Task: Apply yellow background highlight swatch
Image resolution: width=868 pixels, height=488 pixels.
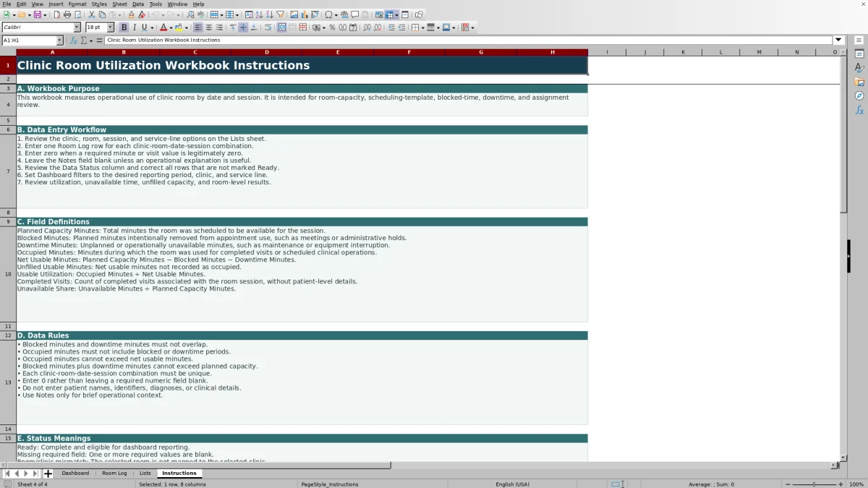Action: click(x=178, y=27)
